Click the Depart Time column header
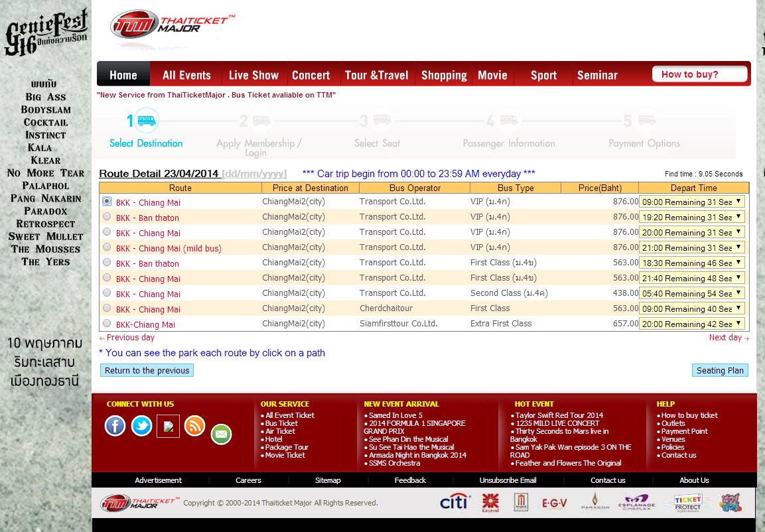 coord(694,188)
